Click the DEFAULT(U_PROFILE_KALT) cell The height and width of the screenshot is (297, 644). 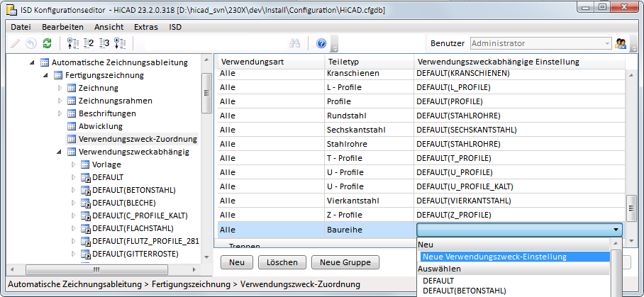pos(520,186)
